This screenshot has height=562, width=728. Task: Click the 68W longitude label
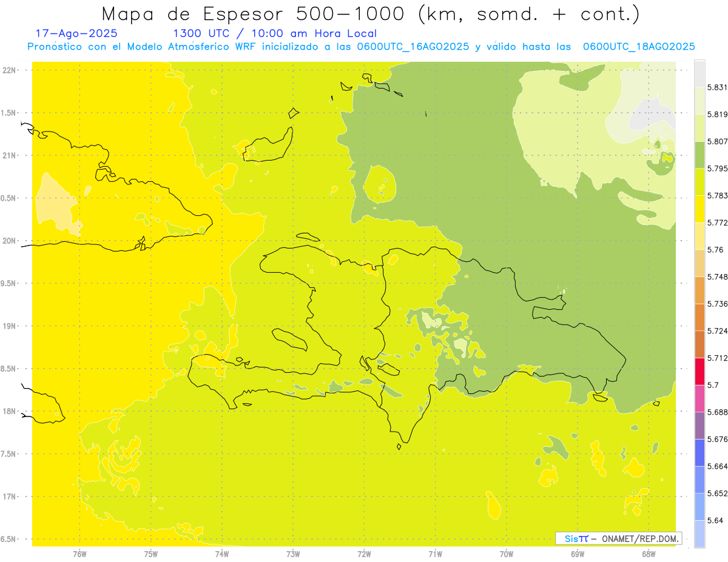[649, 554]
